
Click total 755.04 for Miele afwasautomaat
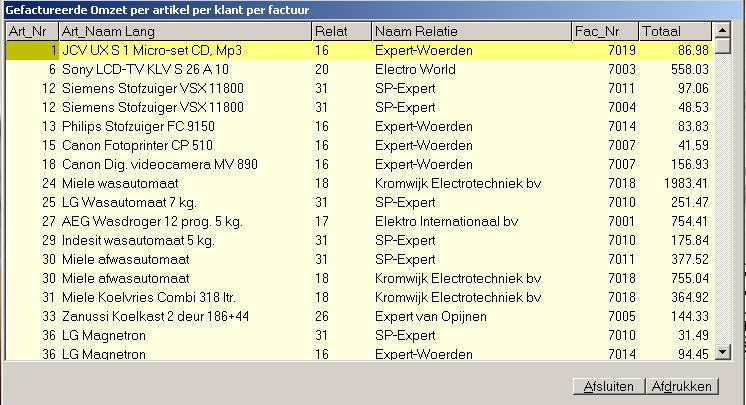(690, 279)
